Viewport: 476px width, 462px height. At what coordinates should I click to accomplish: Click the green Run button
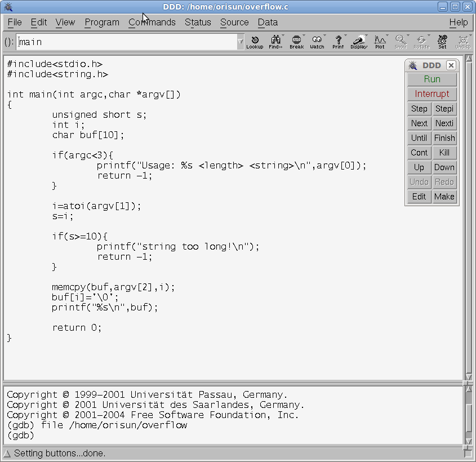[x=432, y=79]
